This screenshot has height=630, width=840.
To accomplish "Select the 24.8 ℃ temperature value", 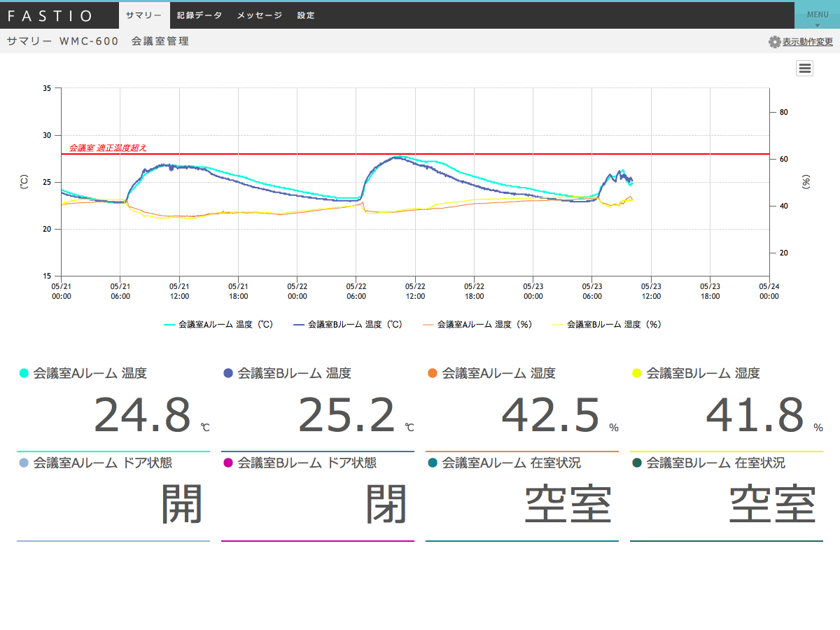I will point(142,415).
